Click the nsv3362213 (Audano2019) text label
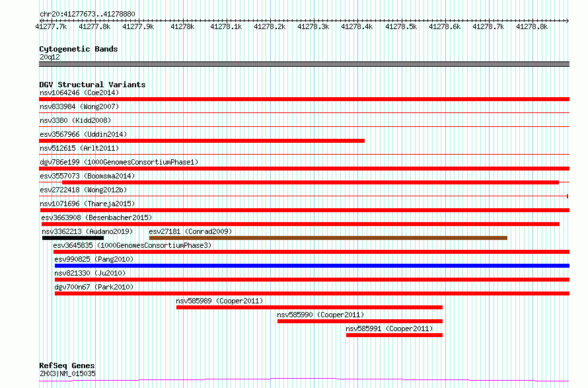588x388 pixels. coord(87,231)
